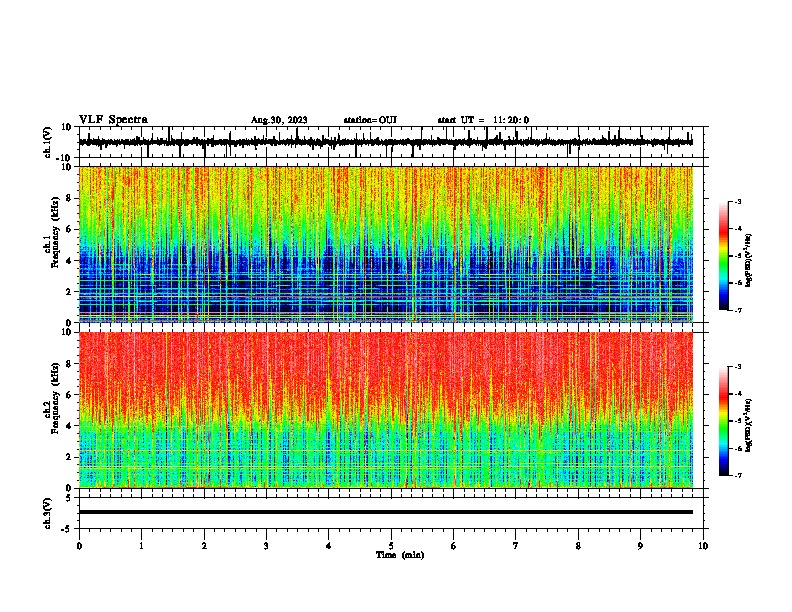The image size is (792, 612).
Task: Click the "-5" tick of ch.3 voltage axis
Action: (68, 529)
